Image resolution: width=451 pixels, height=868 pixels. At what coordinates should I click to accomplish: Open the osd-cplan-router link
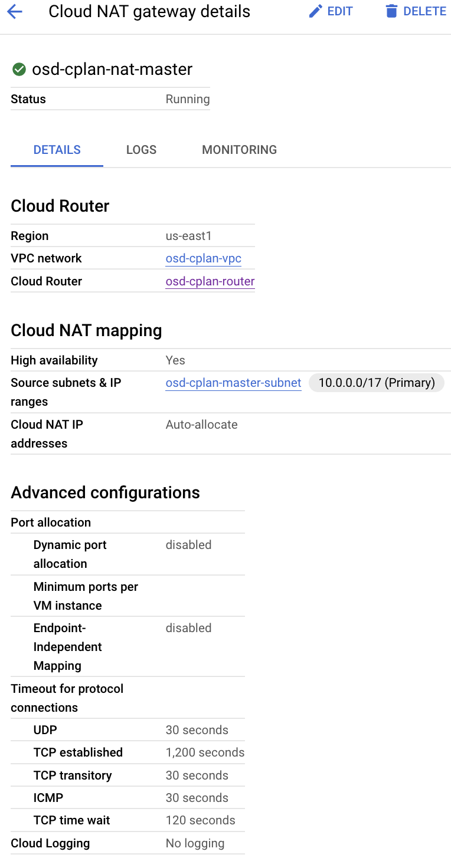(210, 281)
